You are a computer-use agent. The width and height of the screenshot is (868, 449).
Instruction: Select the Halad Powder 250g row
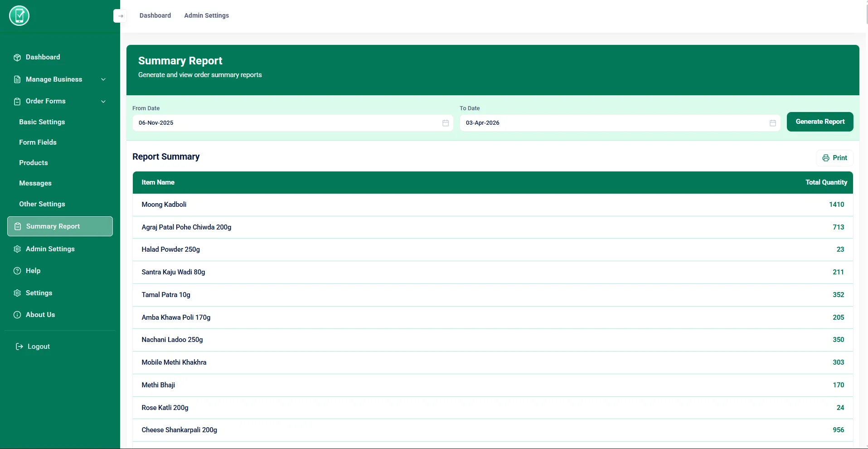[x=493, y=249]
